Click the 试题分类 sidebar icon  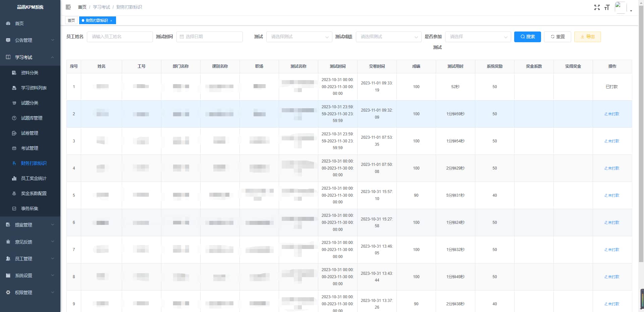(14, 103)
